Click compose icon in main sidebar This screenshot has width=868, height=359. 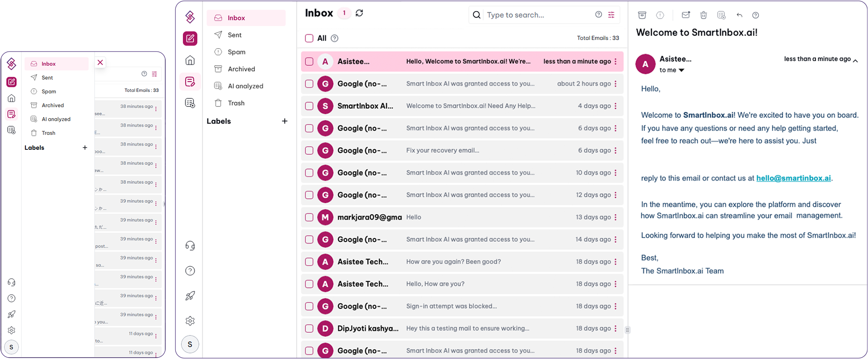pos(190,38)
